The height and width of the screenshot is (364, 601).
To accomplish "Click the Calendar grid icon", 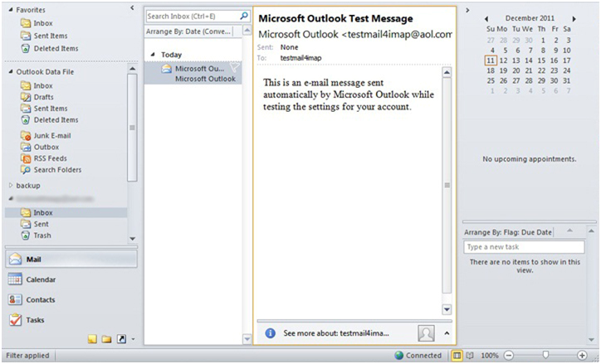I will tap(15, 279).
